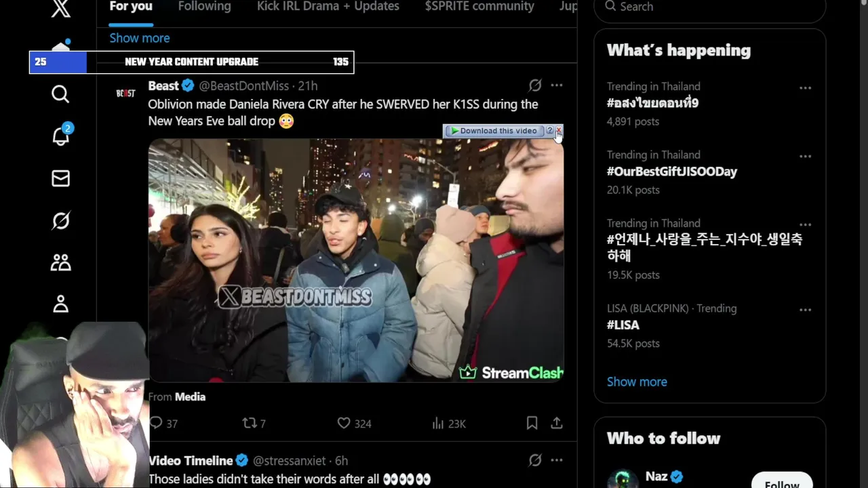Open options for #LISA trend

pyautogui.click(x=806, y=310)
